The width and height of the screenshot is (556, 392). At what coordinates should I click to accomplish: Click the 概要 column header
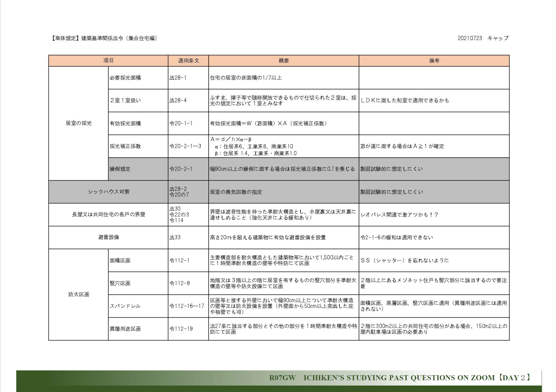(x=283, y=61)
